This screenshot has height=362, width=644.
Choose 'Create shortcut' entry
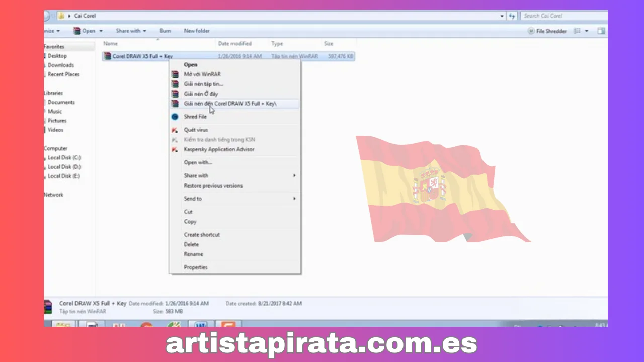pos(202,235)
